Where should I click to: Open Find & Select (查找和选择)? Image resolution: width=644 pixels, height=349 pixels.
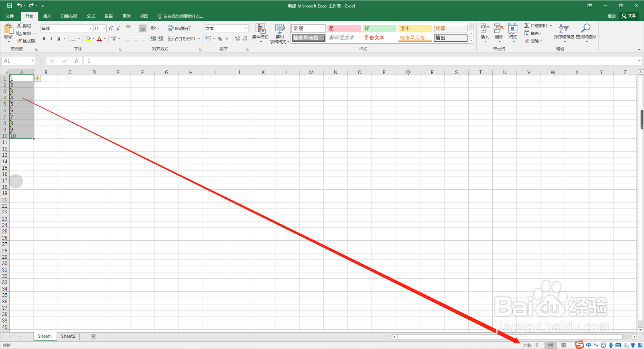click(x=586, y=33)
